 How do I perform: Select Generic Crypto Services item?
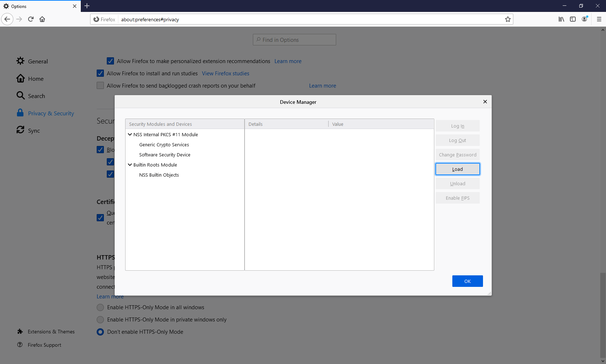click(x=164, y=145)
